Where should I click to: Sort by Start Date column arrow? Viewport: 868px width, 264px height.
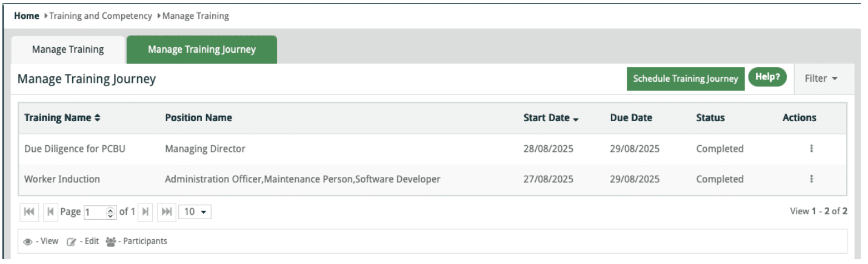click(x=575, y=119)
